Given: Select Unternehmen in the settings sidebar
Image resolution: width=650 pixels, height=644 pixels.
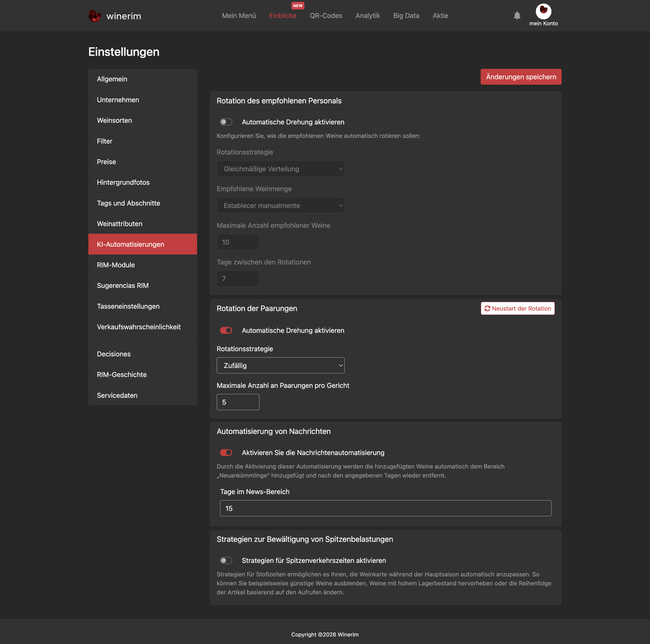Looking at the screenshot, I should pyautogui.click(x=143, y=100).
